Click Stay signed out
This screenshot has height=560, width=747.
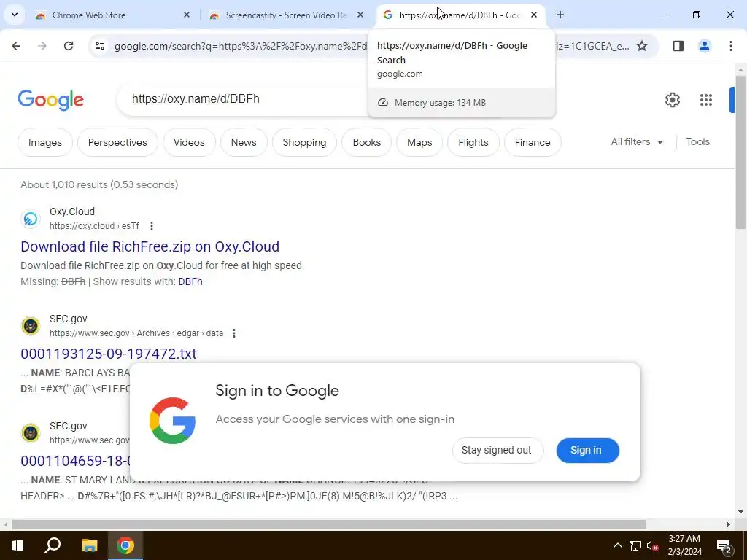pos(496,450)
